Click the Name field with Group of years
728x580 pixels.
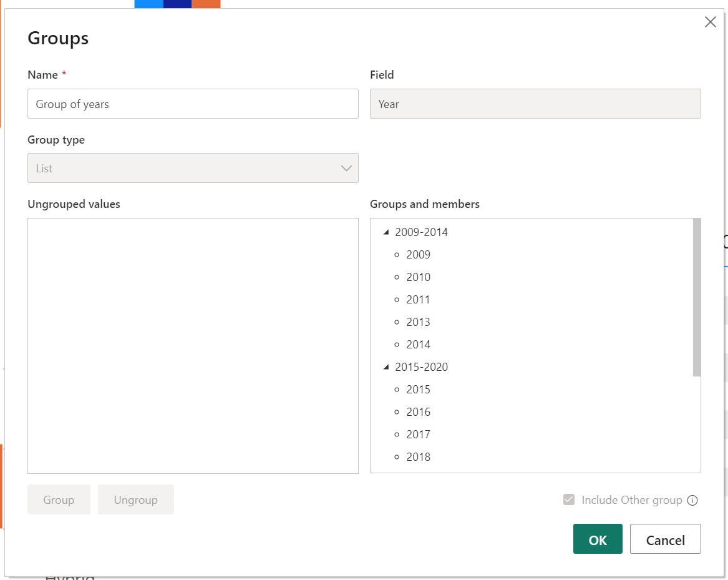pyautogui.click(x=193, y=104)
